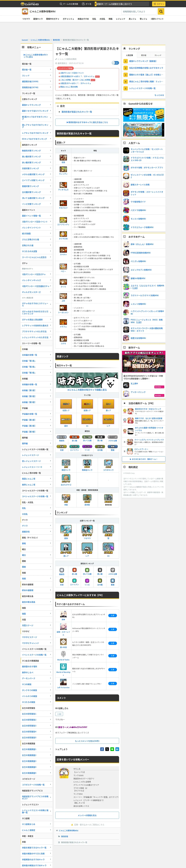Click the >>60 reply reference in comment 66
The height and width of the screenshot is (868, 186).
click(59, 714)
